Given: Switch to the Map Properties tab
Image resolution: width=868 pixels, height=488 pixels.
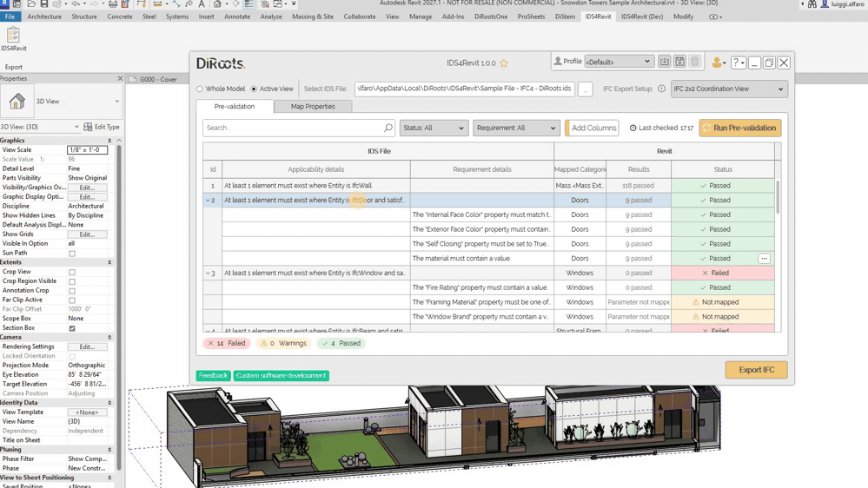Looking at the screenshot, I should pyautogui.click(x=313, y=106).
